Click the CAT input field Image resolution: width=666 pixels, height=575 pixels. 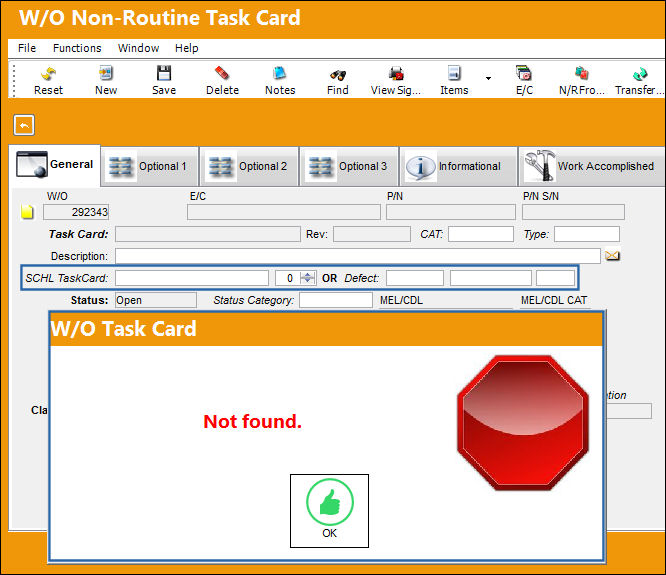tap(481, 234)
